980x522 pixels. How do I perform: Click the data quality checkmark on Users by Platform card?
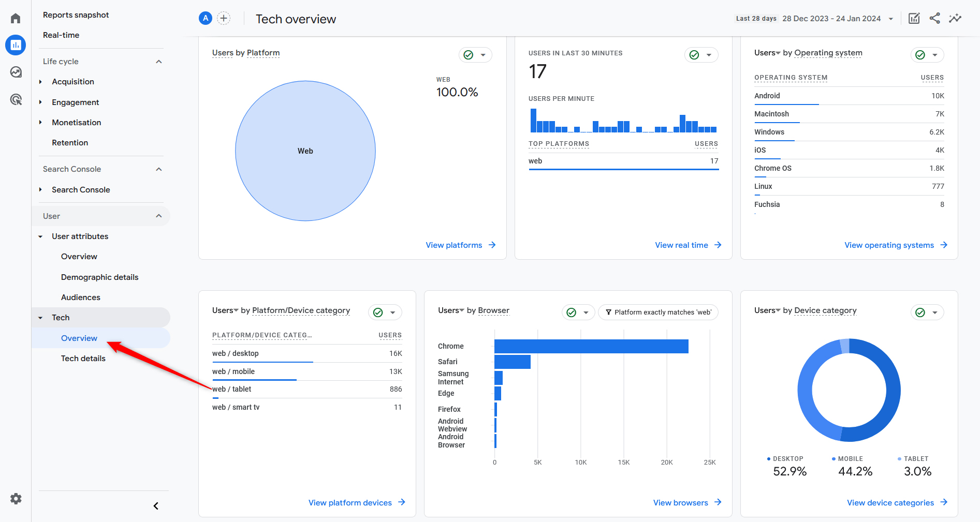click(468, 54)
